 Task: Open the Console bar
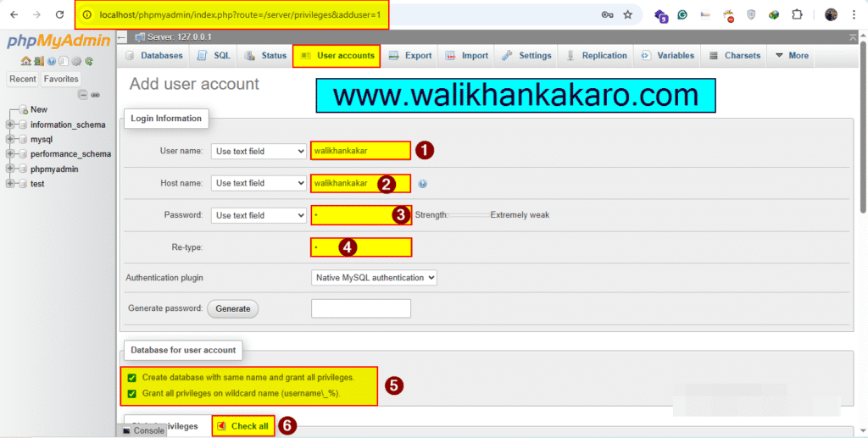point(143,430)
